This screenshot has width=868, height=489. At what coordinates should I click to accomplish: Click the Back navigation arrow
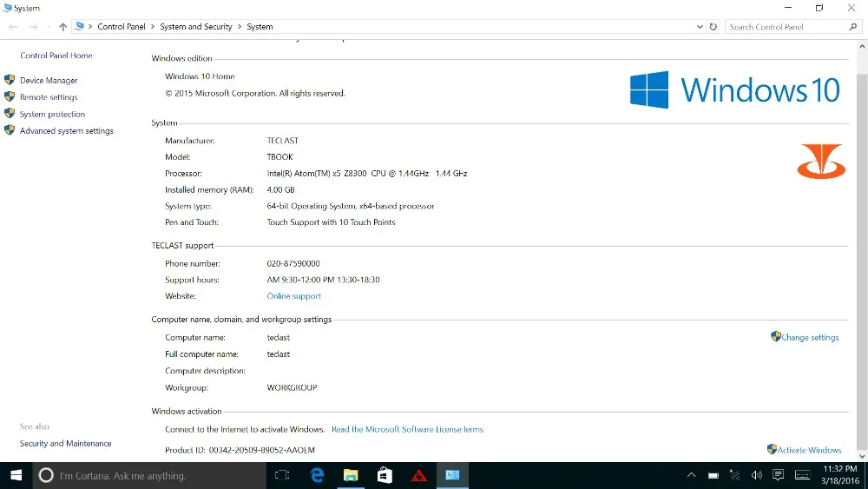point(13,27)
